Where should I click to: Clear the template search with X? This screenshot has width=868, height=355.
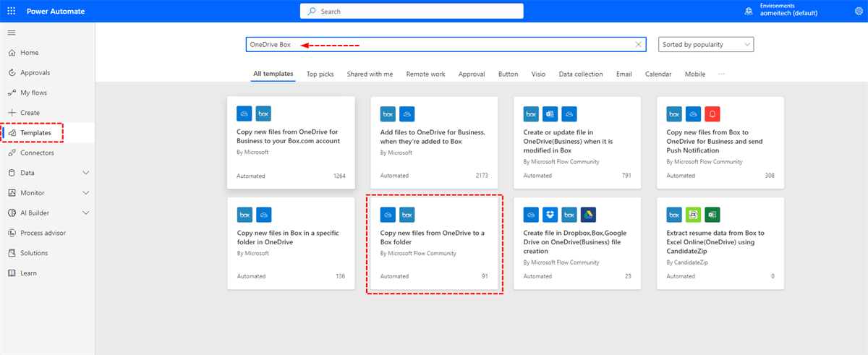pyautogui.click(x=638, y=44)
